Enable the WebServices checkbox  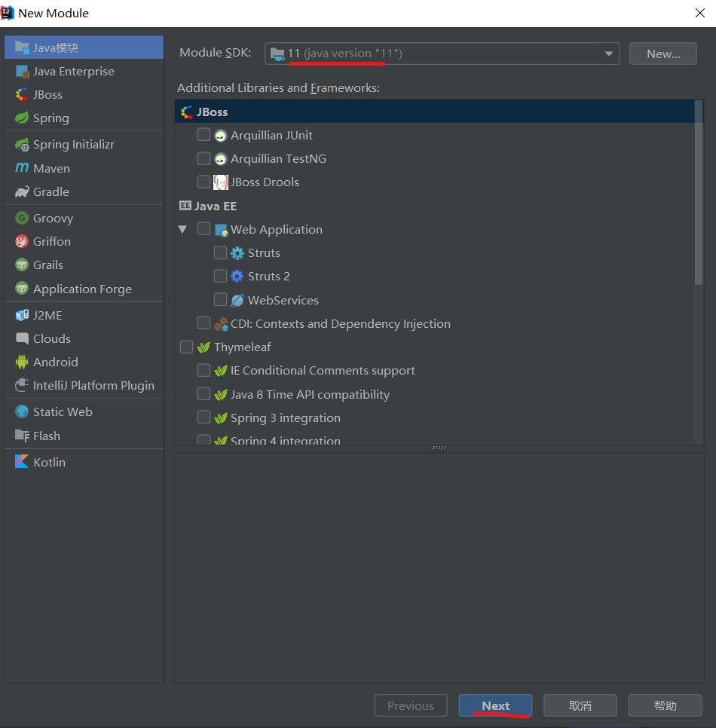tap(221, 299)
